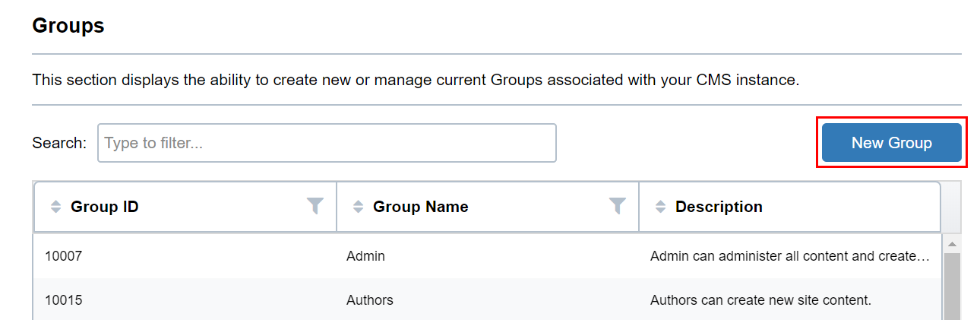Click the table vertical scrollbar thumb
The image size is (980, 320).
coord(952,287)
